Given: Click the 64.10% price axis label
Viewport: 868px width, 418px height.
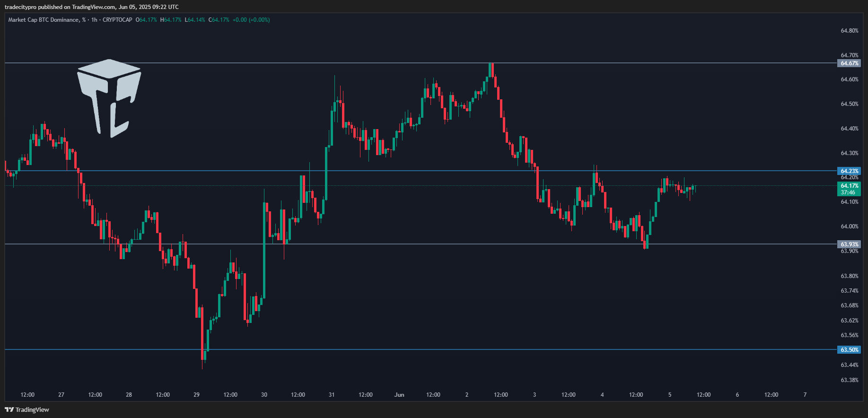Looking at the screenshot, I should [849, 202].
